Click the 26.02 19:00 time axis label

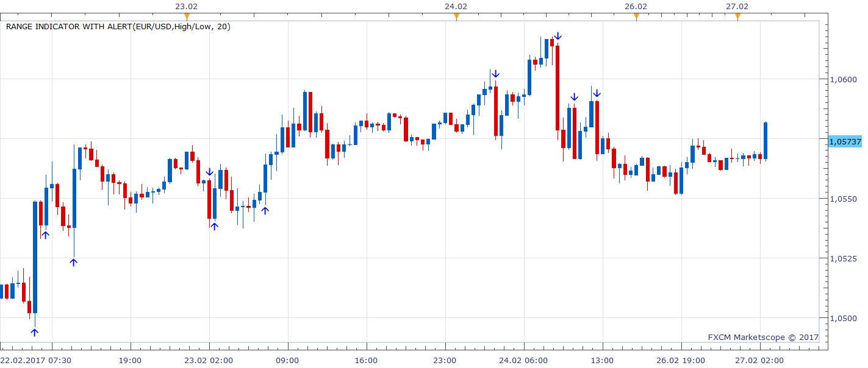coord(681,361)
